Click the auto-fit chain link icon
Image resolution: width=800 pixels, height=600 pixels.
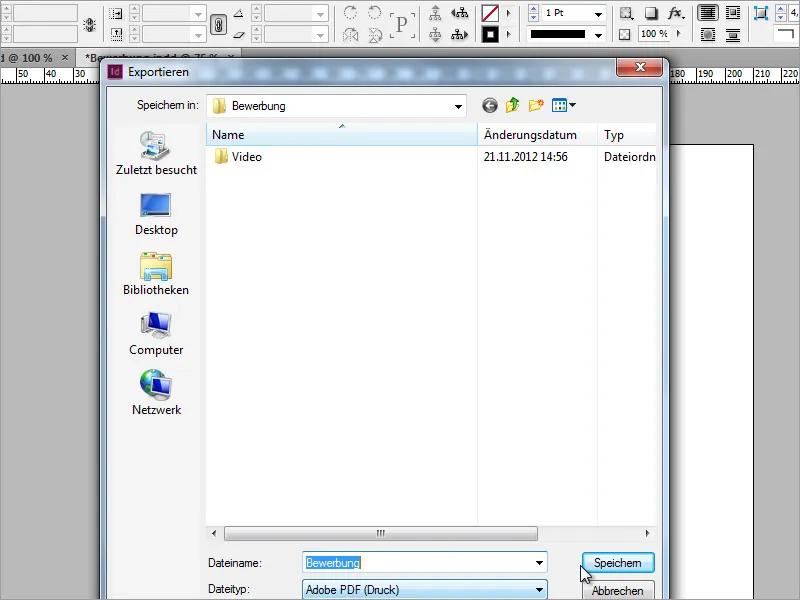(89, 24)
